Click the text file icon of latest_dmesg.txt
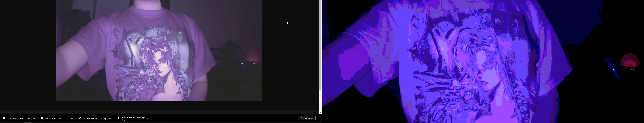Viewport: 644px width, 123px height. (42, 118)
